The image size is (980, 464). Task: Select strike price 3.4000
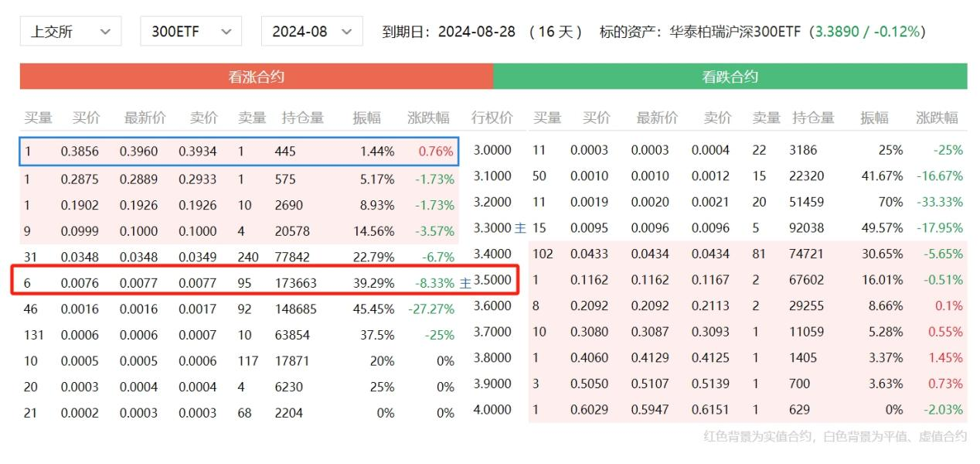point(492,254)
